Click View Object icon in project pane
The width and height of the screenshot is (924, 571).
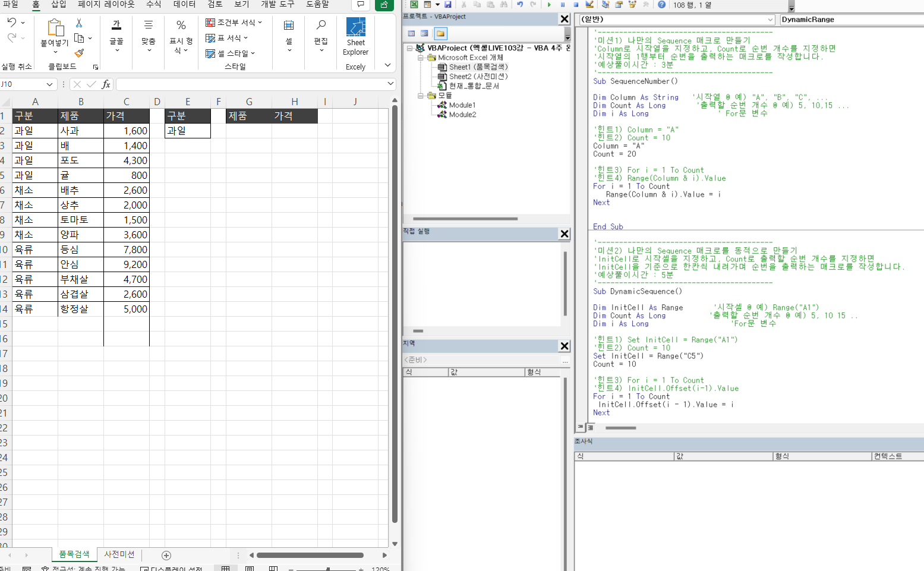coord(424,33)
